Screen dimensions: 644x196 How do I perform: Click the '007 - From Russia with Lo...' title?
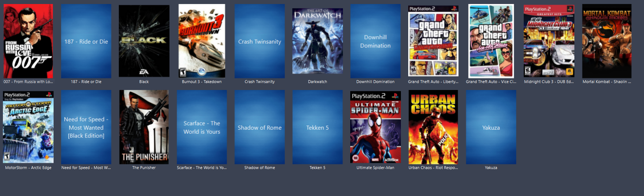tap(28, 82)
